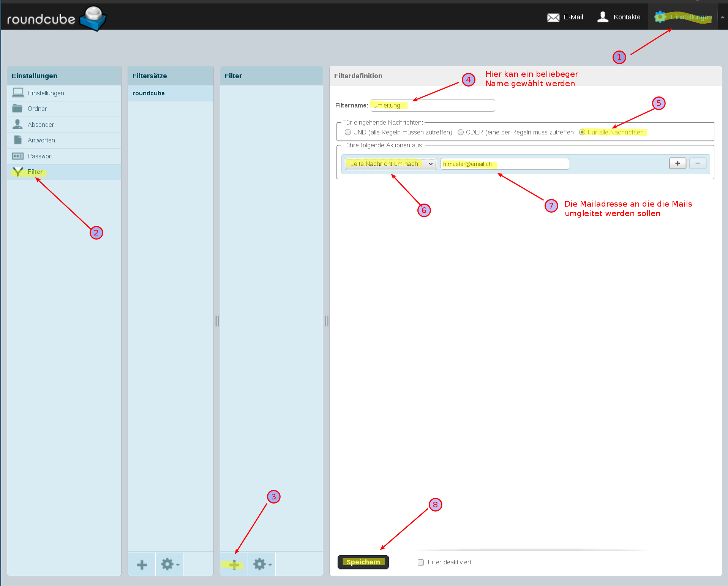Open the E-Mail view from the top bar
Viewport: 728px width, 586px height.
(565, 17)
